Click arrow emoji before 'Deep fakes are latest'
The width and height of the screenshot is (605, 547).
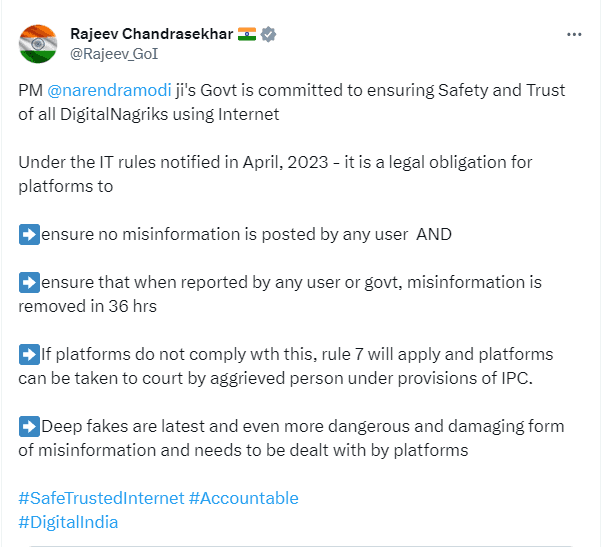tap(29, 427)
